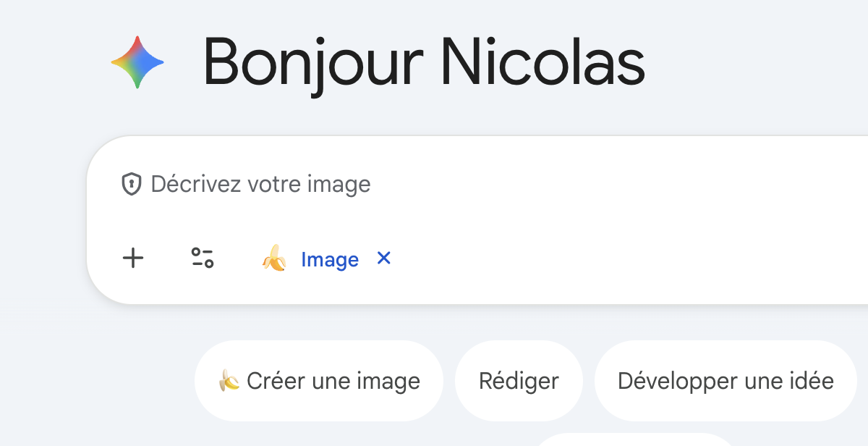This screenshot has width=868, height=446.
Task: Click the Gemini sparkle logo
Action: [x=137, y=62]
